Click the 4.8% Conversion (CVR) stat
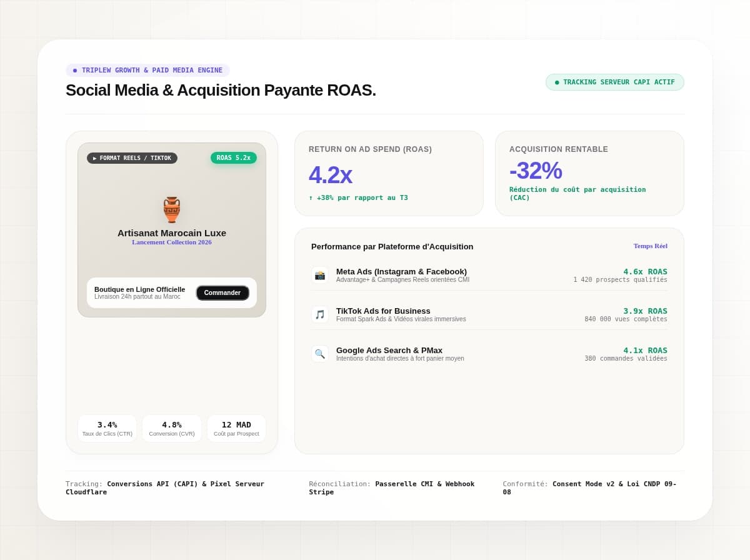This screenshot has height=560, width=750. [x=172, y=429]
